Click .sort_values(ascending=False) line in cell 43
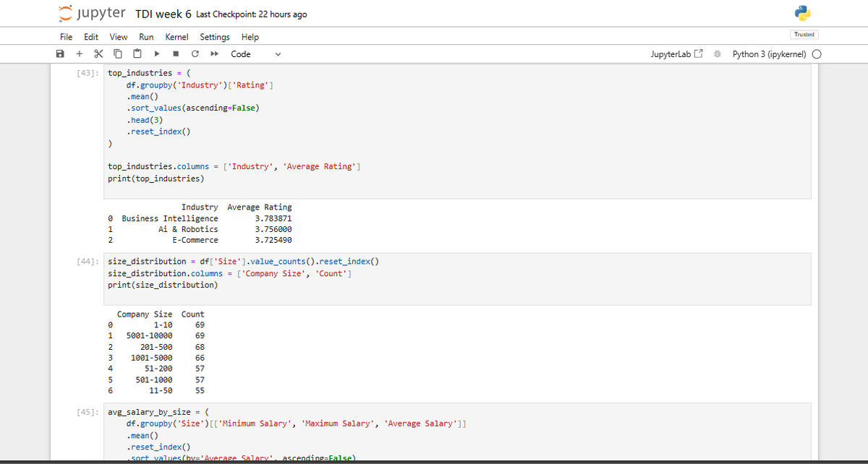 pos(193,108)
